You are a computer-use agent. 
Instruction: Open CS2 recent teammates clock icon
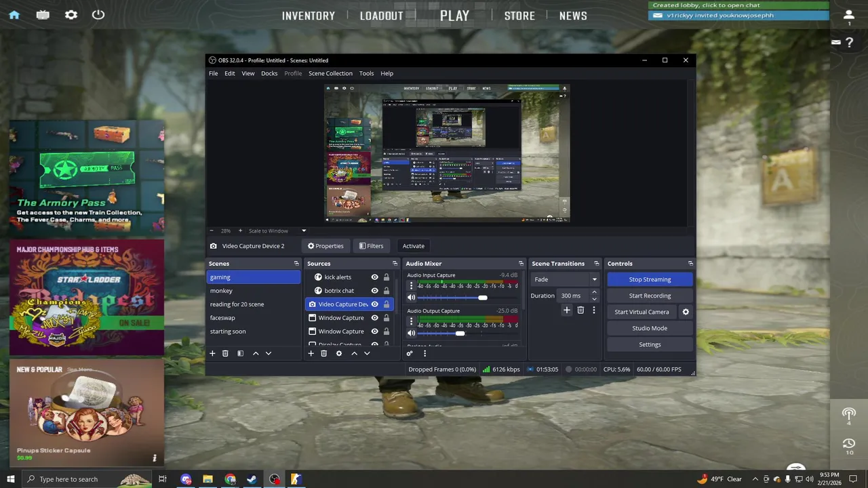849,444
